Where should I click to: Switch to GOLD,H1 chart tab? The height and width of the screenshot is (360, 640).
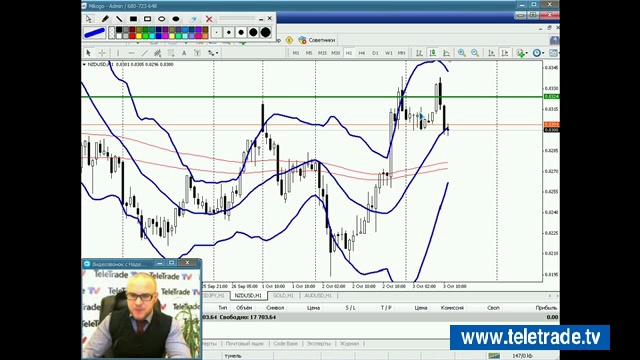[x=283, y=296]
